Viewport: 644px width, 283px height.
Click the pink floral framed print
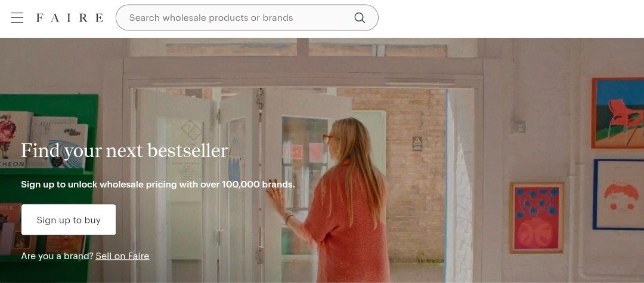point(537,217)
